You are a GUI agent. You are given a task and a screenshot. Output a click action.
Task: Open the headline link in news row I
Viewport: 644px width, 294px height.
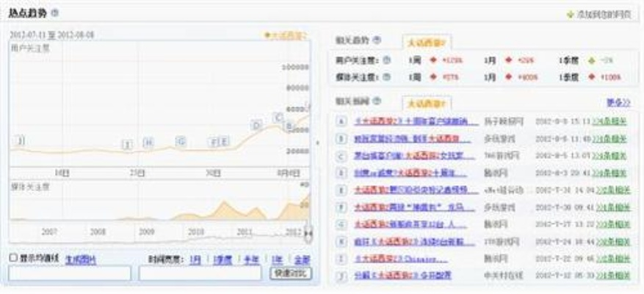[401, 259]
